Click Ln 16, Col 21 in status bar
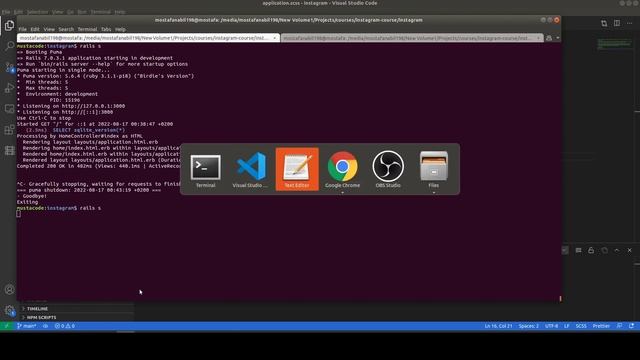Viewport: 640px width, 360px height. (x=498, y=326)
